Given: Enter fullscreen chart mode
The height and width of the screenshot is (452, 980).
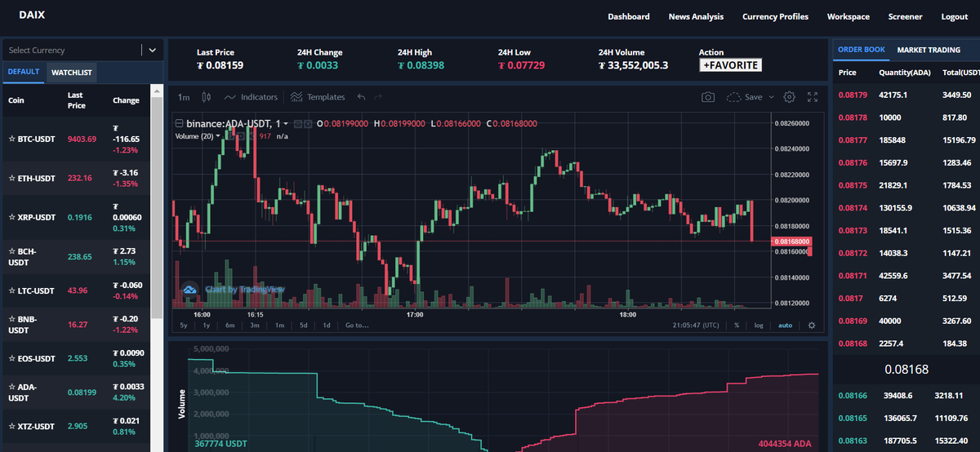Looking at the screenshot, I should point(813,97).
